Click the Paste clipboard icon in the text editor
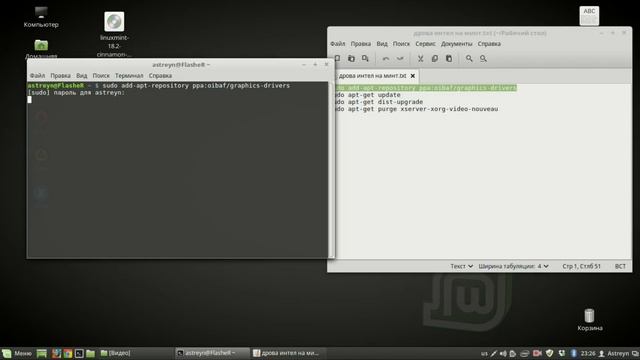The height and width of the screenshot is (360, 640). click(x=449, y=59)
